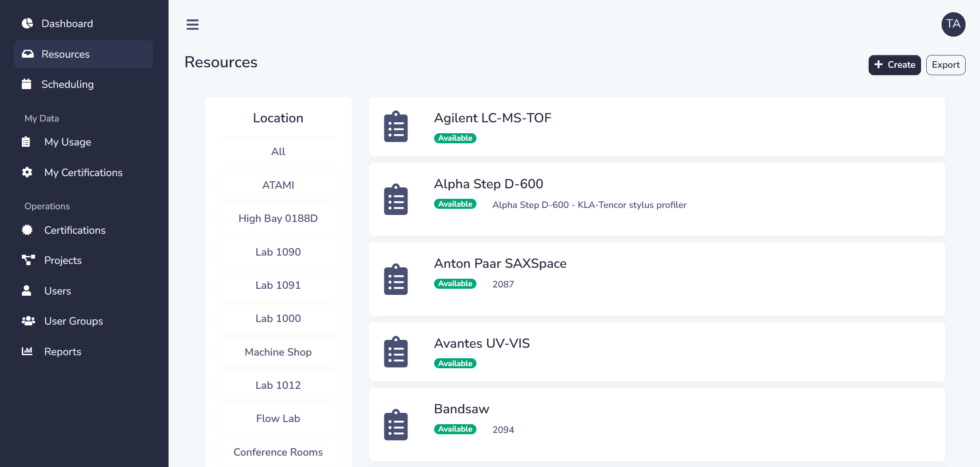
Task: Show all locations with the All filter
Action: point(278,151)
